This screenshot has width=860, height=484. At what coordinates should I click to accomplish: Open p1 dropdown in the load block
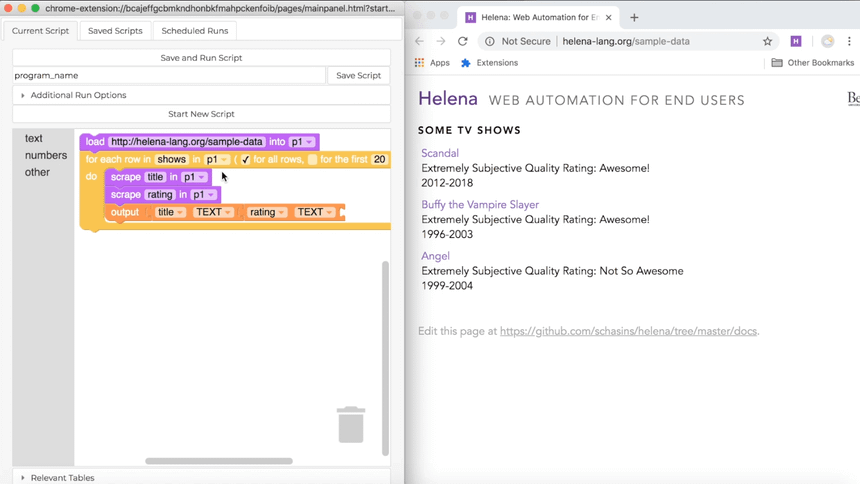pyautogui.click(x=303, y=142)
